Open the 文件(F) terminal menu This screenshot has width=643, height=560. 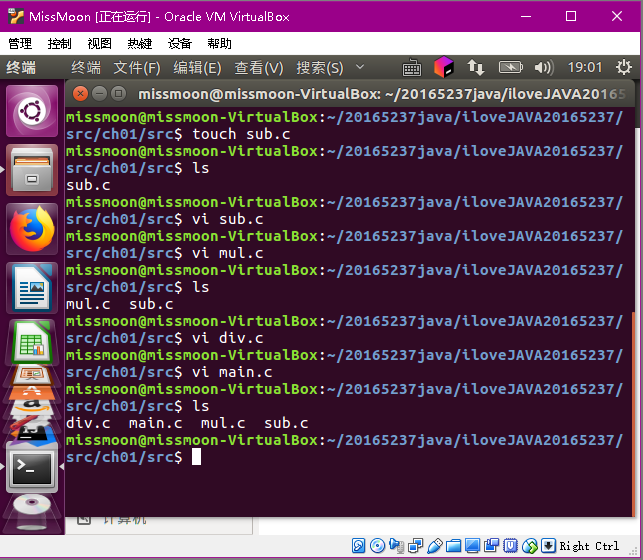tap(137, 68)
